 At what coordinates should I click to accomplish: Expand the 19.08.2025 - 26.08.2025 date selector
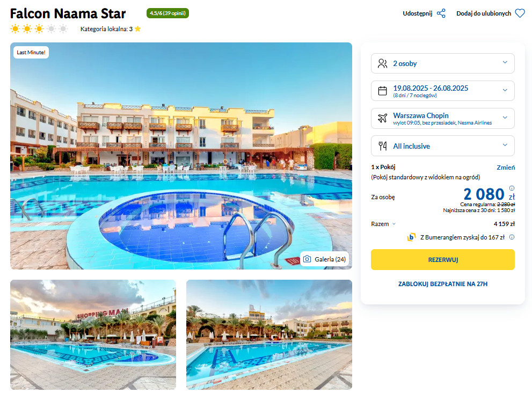click(443, 91)
